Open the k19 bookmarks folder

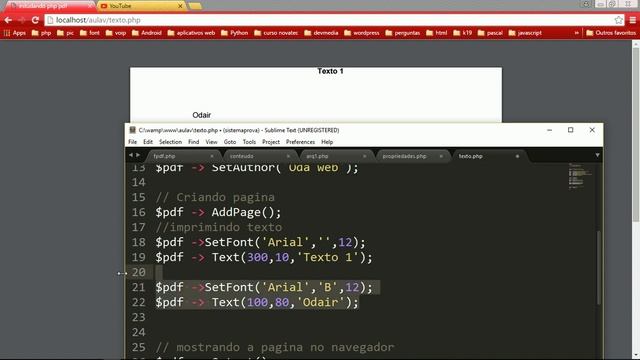pyautogui.click(x=462, y=33)
